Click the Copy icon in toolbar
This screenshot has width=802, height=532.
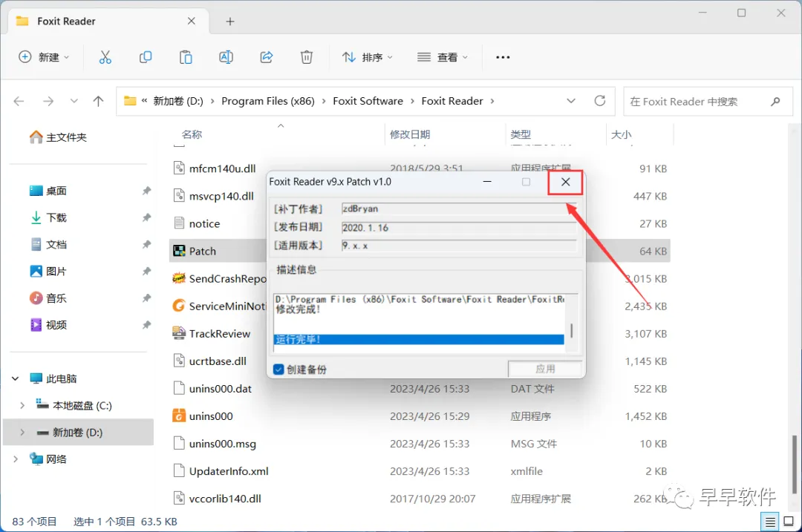tap(146, 57)
